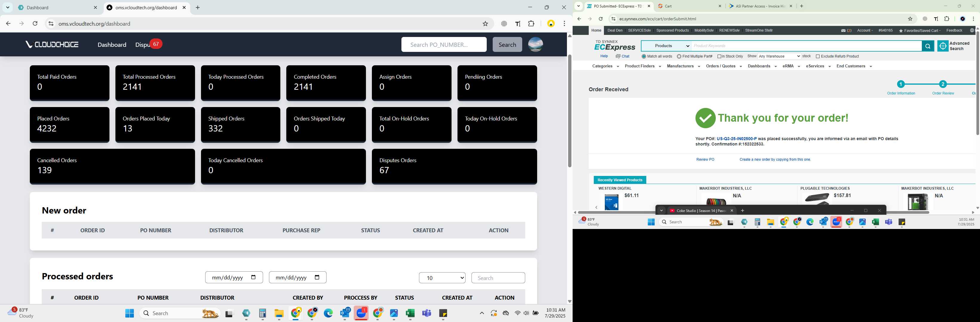Reload the oms.vcloudtech dashboard page
This screenshot has width=980, height=322.
tap(35, 24)
